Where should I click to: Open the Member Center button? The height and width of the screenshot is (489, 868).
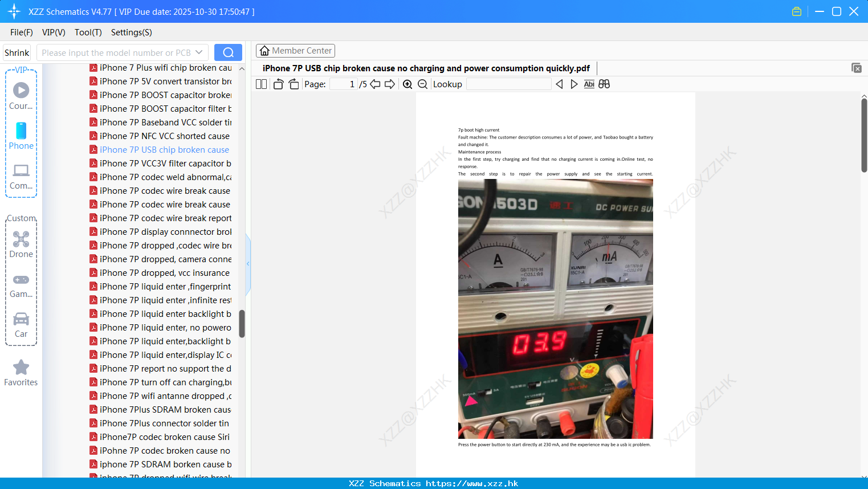pos(295,51)
